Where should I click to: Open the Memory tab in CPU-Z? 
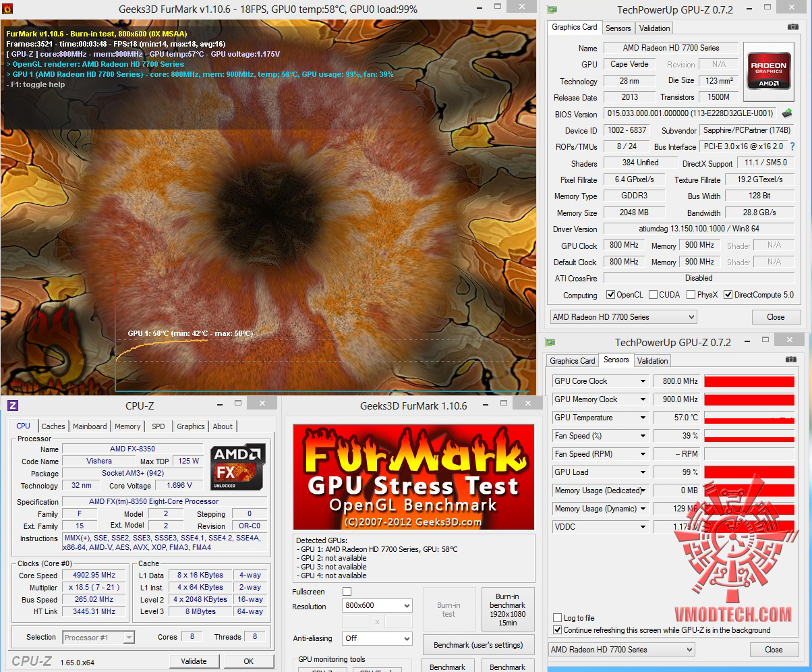coord(127,426)
